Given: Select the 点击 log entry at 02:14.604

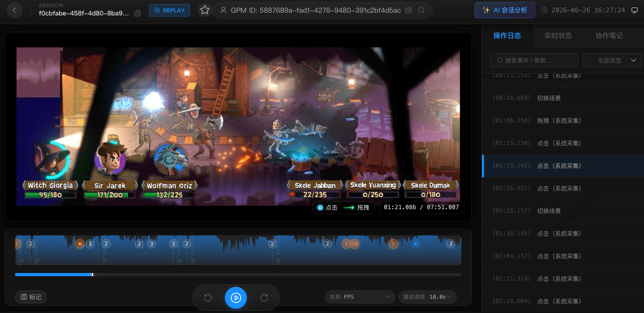Looking at the screenshot, I should point(563,302).
